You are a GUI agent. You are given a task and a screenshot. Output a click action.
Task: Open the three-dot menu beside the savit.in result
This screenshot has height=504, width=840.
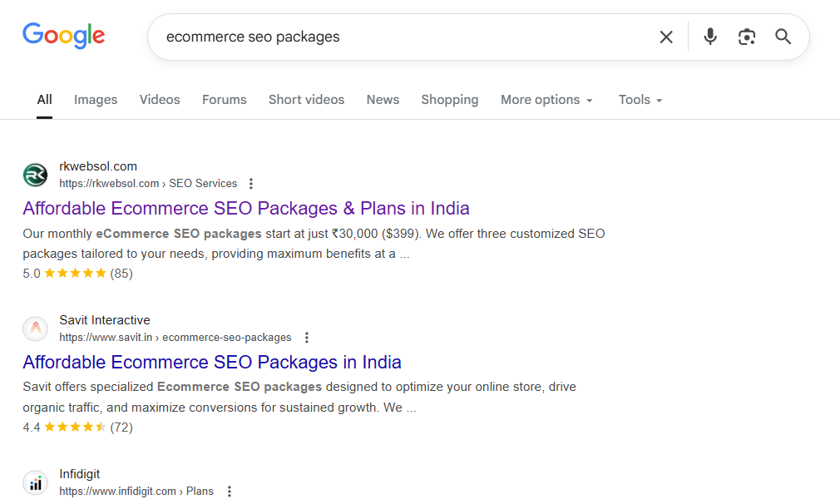coord(306,338)
